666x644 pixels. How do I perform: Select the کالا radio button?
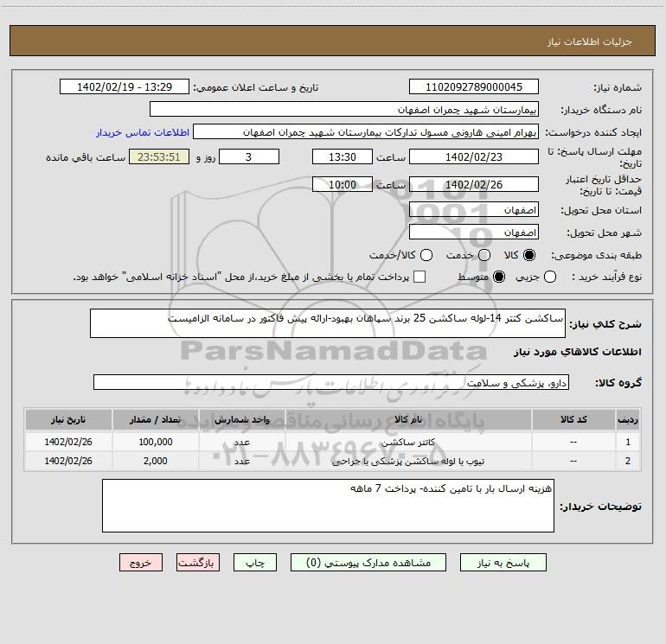click(x=529, y=255)
